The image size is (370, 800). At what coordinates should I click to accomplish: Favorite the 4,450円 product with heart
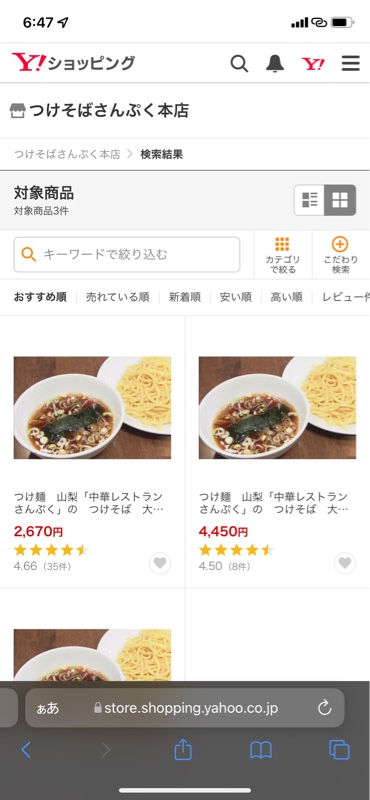[345, 563]
